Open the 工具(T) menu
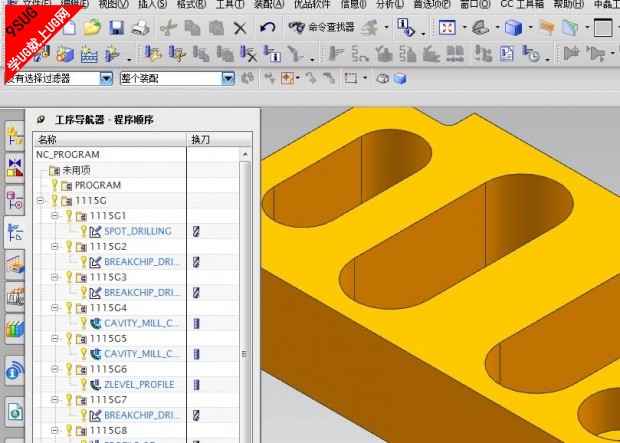620x443 pixels. pos(230,4)
